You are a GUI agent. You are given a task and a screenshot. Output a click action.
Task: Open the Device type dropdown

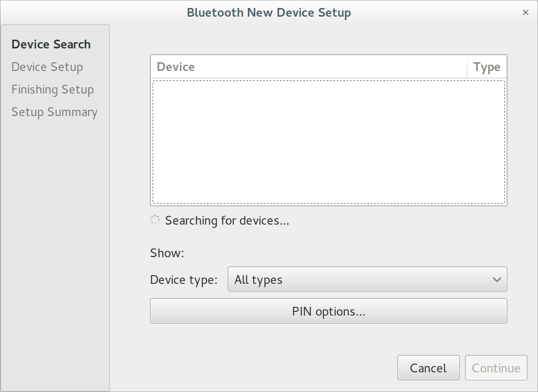pos(367,279)
